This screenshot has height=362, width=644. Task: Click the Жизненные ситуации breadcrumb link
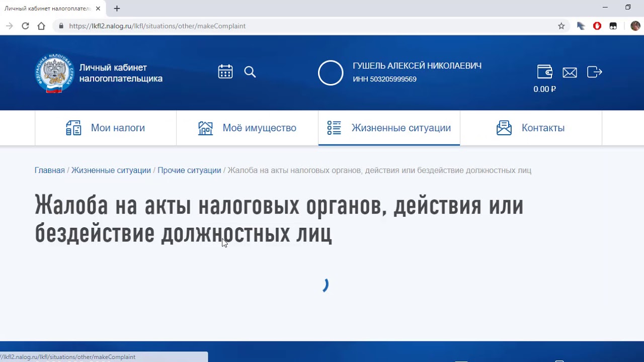coord(111,170)
